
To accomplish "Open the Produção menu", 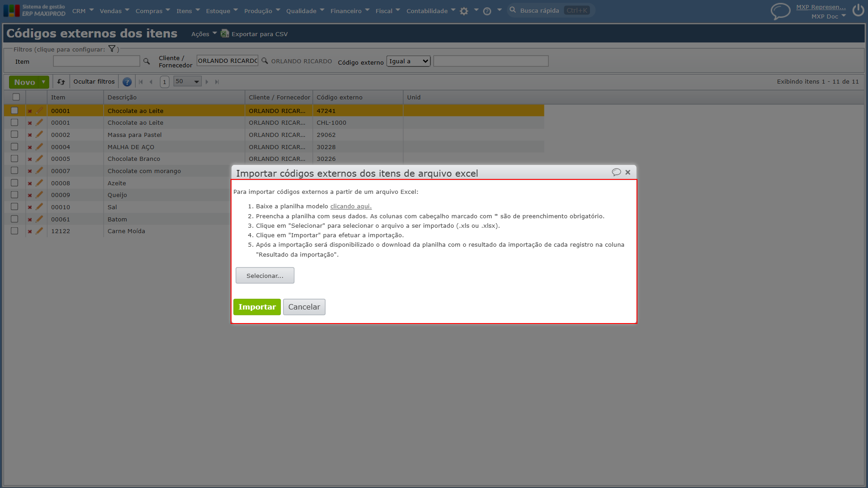I will point(262,11).
